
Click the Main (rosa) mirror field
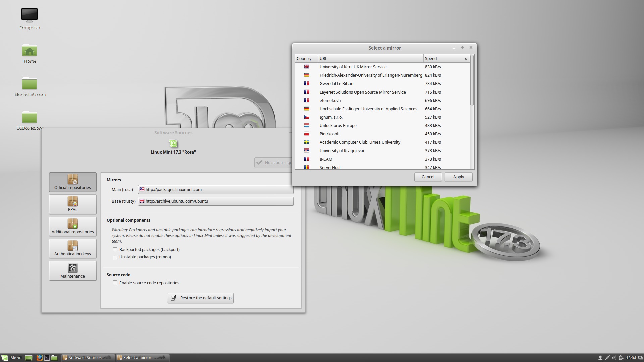[216, 190]
